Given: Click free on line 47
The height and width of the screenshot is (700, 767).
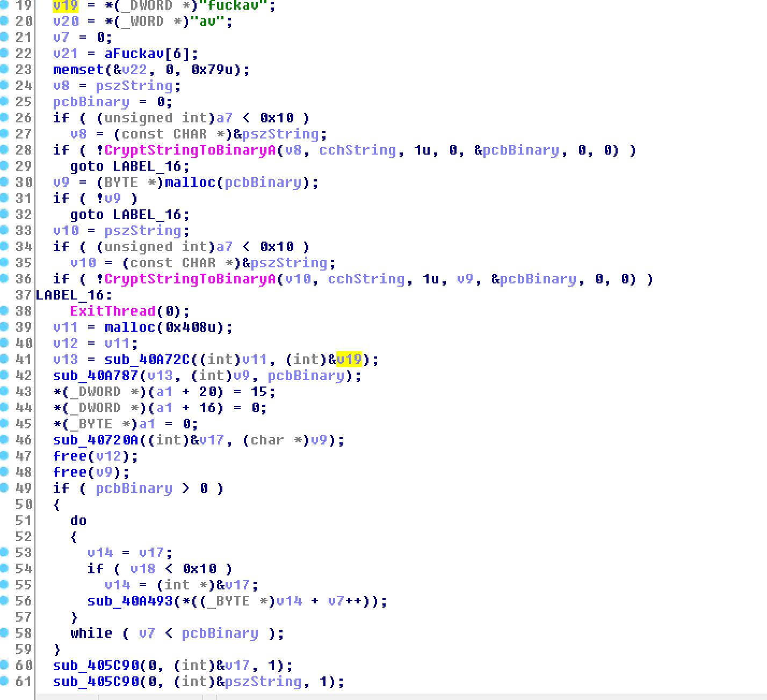Looking at the screenshot, I should (x=70, y=456).
